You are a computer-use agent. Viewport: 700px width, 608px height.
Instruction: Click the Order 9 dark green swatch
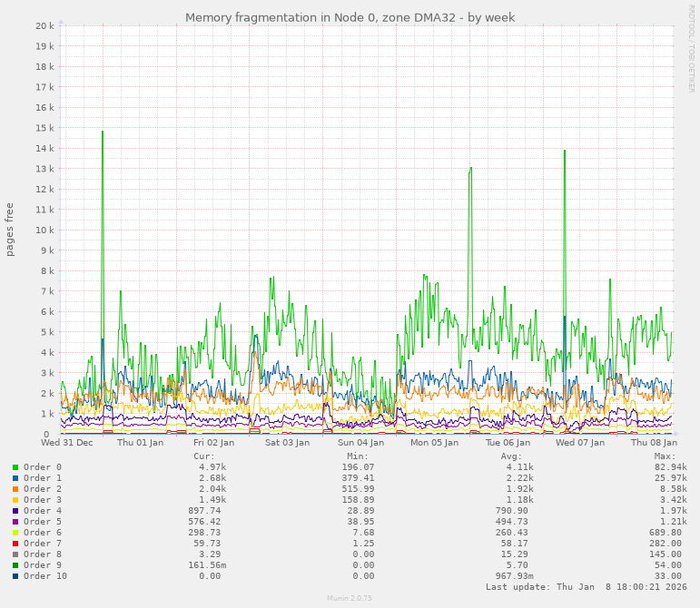[15, 565]
